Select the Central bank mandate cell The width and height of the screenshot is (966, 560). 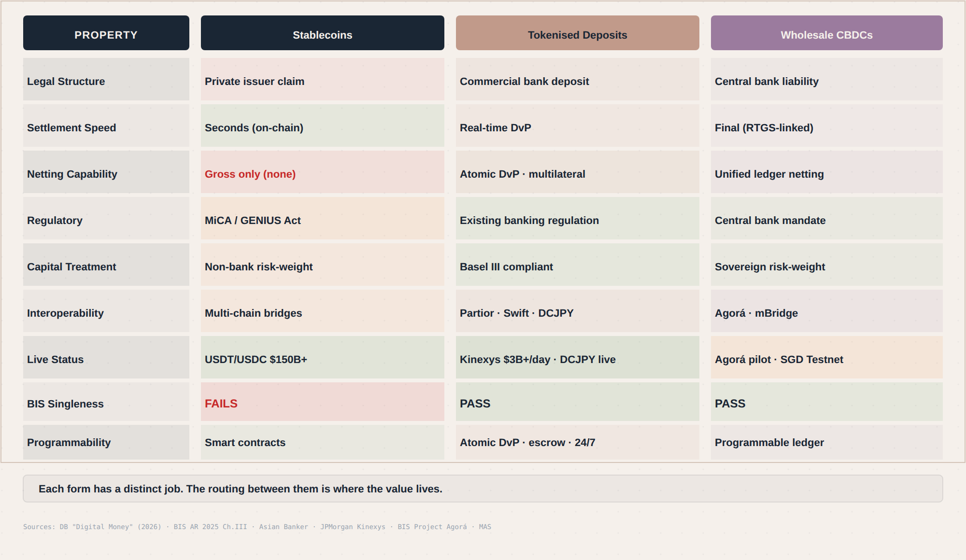point(827,218)
